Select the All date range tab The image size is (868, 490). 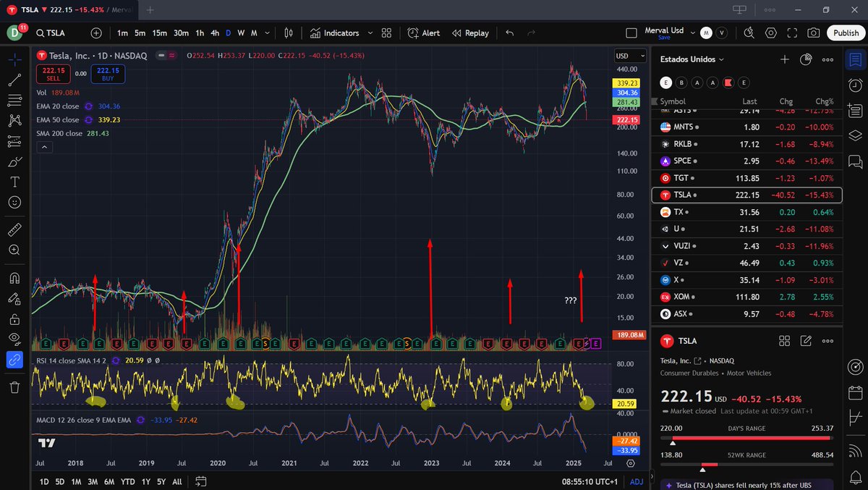(x=177, y=481)
